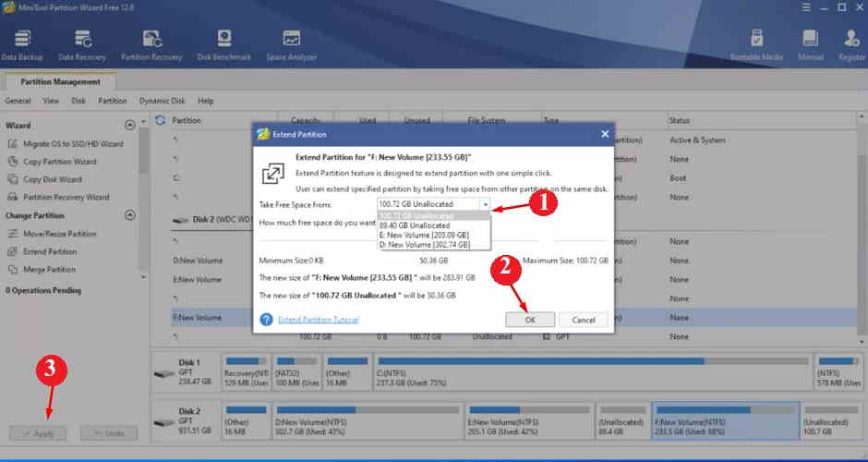The height and width of the screenshot is (462, 868).
Task: Click the Status column header
Action: click(x=680, y=120)
